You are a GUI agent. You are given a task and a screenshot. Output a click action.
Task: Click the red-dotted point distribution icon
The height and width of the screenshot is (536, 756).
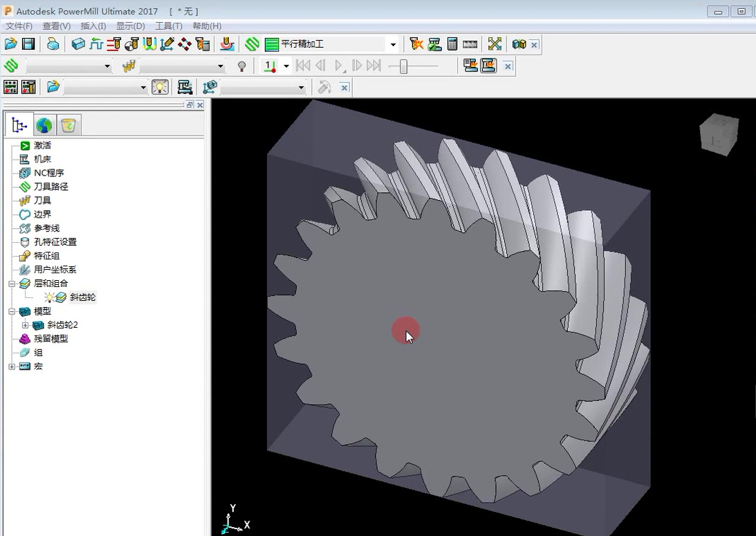(185, 44)
